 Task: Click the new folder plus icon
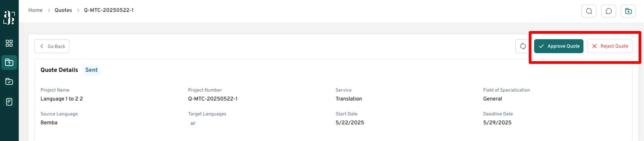pos(628,11)
